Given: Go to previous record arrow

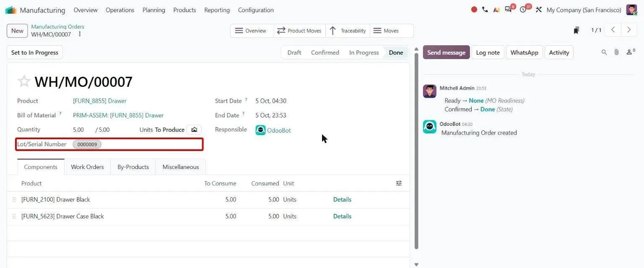Looking at the screenshot, I should click(x=613, y=30).
